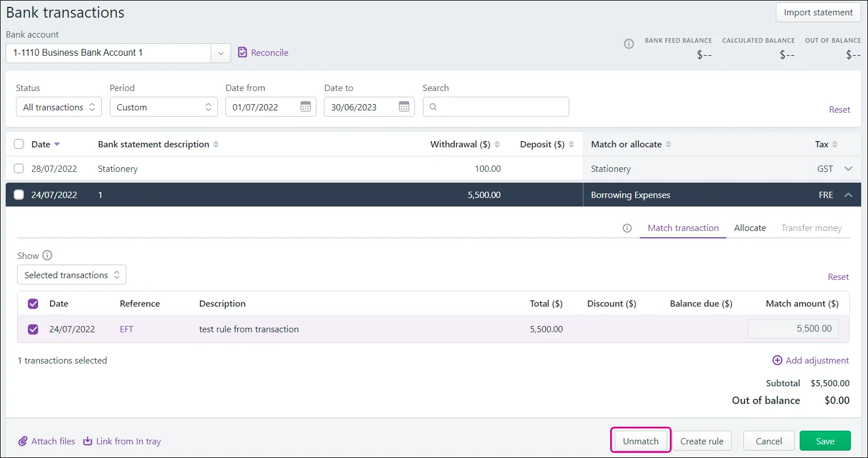868x458 pixels.
Task: Click the Attach files link
Action: (x=53, y=441)
